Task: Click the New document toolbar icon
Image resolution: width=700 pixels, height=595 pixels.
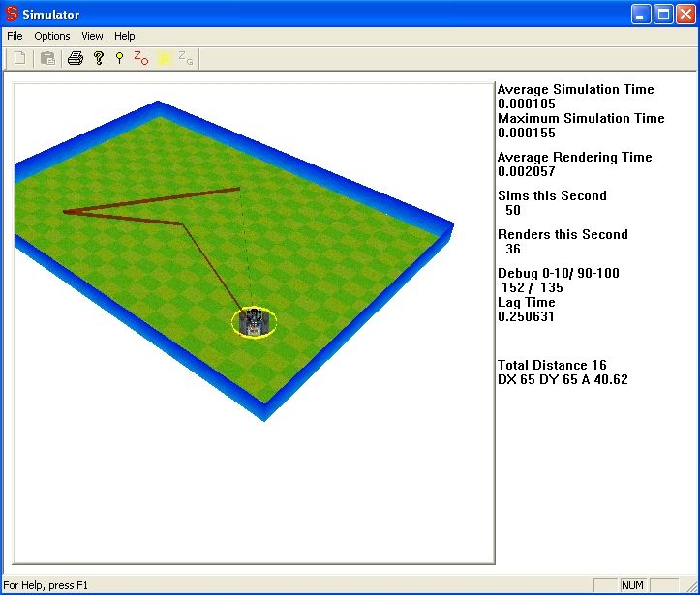Action: click(x=19, y=59)
